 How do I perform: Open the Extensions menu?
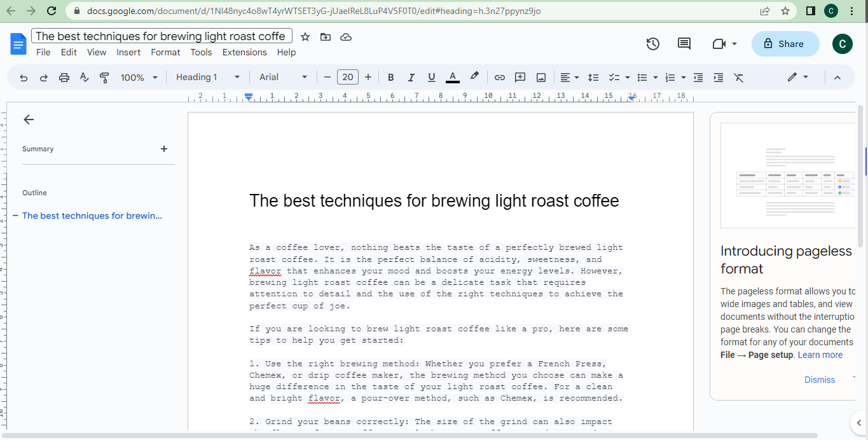[x=244, y=52]
